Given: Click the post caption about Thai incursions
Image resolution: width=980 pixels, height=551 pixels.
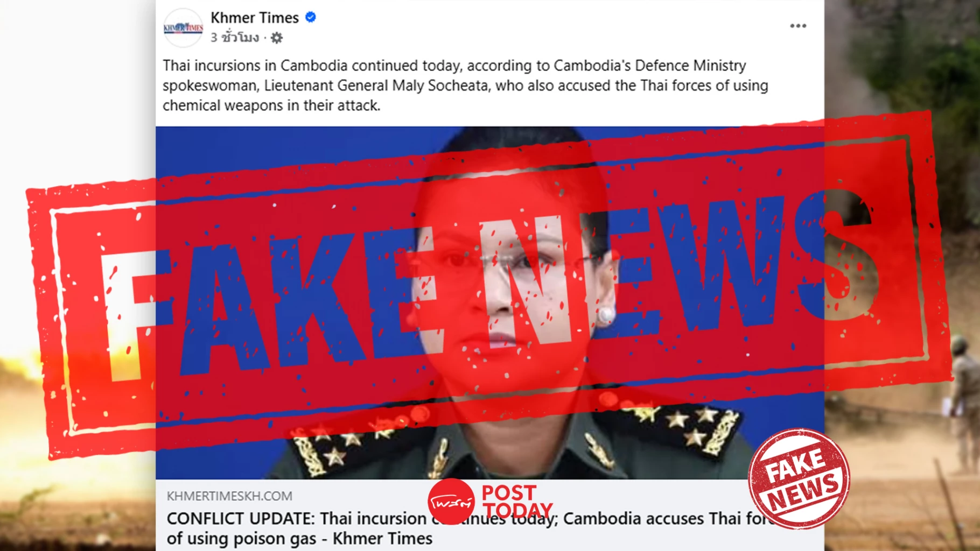Looking at the screenshot, I should [465, 86].
